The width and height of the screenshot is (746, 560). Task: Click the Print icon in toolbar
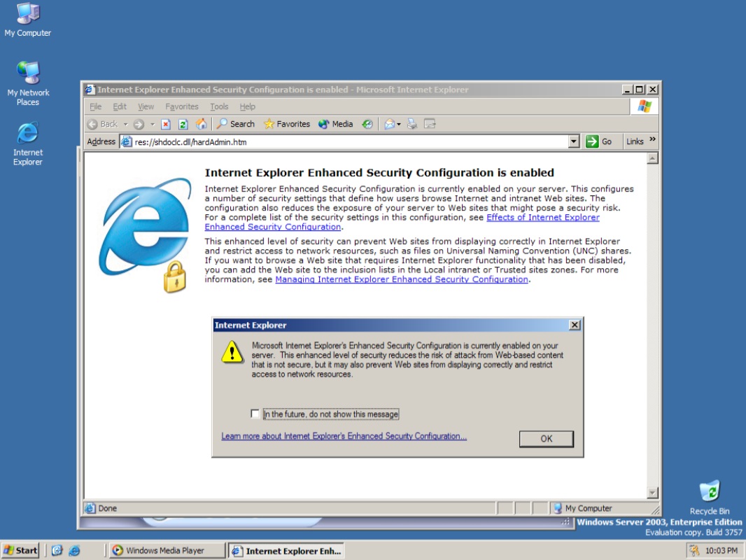[412, 124]
